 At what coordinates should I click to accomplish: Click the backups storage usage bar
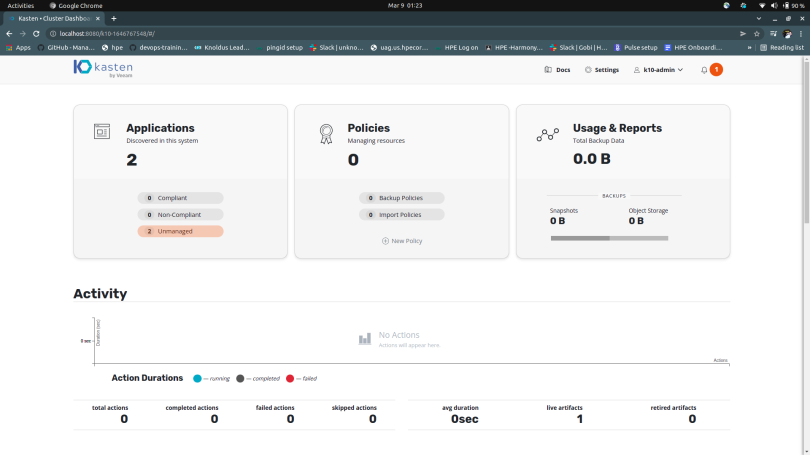tap(610, 238)
